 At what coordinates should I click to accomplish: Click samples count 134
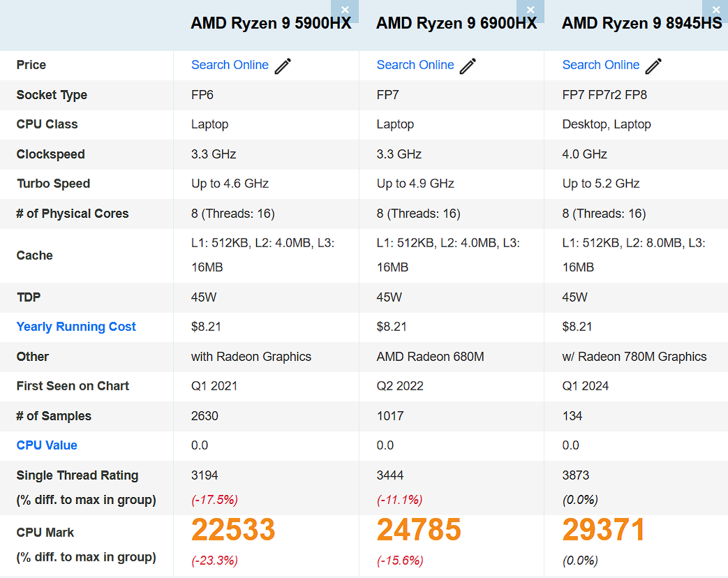572,416
